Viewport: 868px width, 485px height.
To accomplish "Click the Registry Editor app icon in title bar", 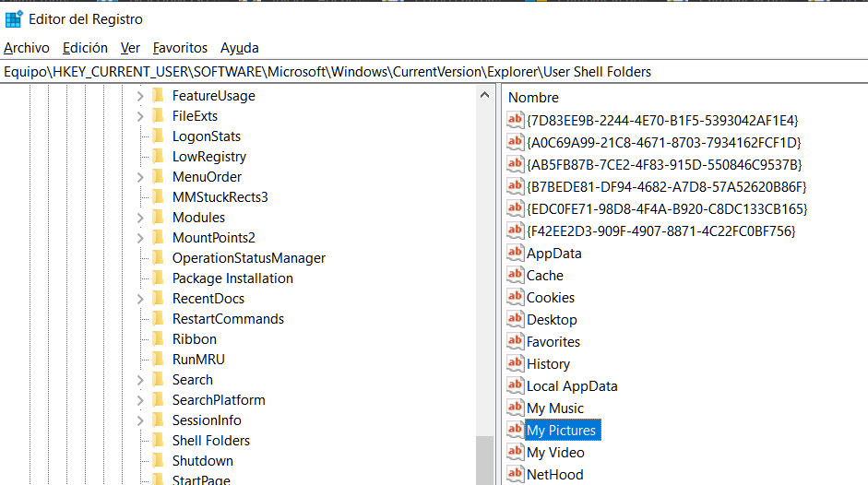I will 14,19.
